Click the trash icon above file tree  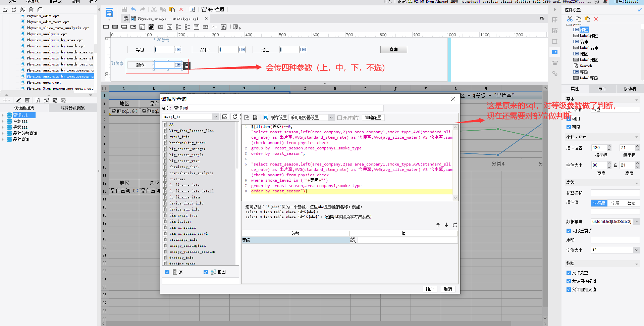pyautogui.click(x=31, y=10)
